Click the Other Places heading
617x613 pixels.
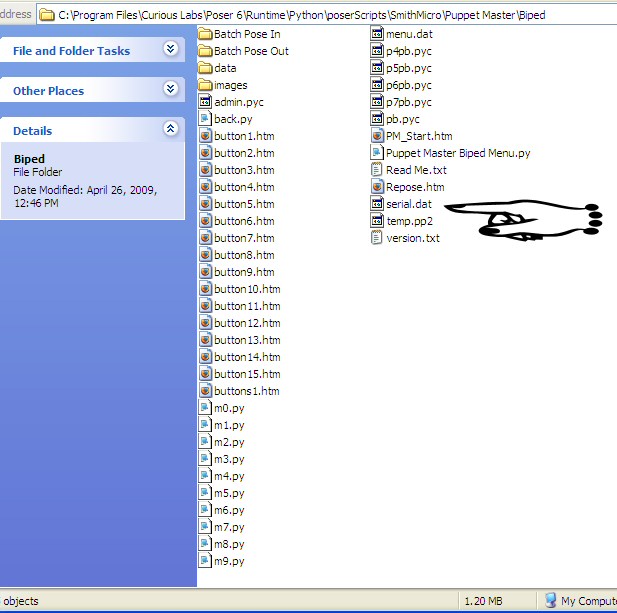[48, 91]
